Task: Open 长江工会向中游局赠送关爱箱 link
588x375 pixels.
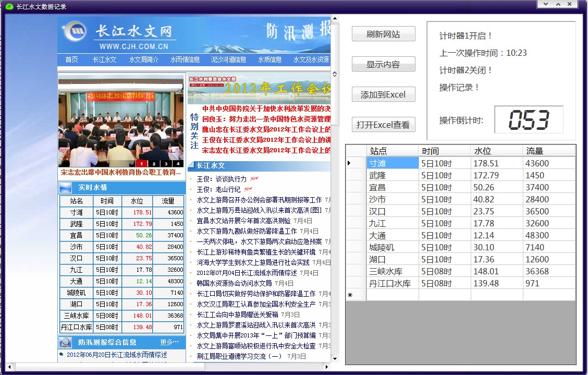Action: click(237, 314)
